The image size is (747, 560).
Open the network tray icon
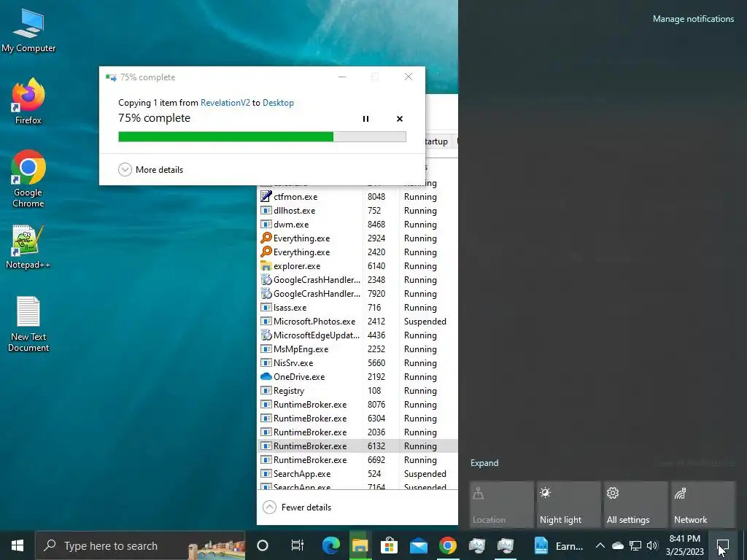[635, 545]
